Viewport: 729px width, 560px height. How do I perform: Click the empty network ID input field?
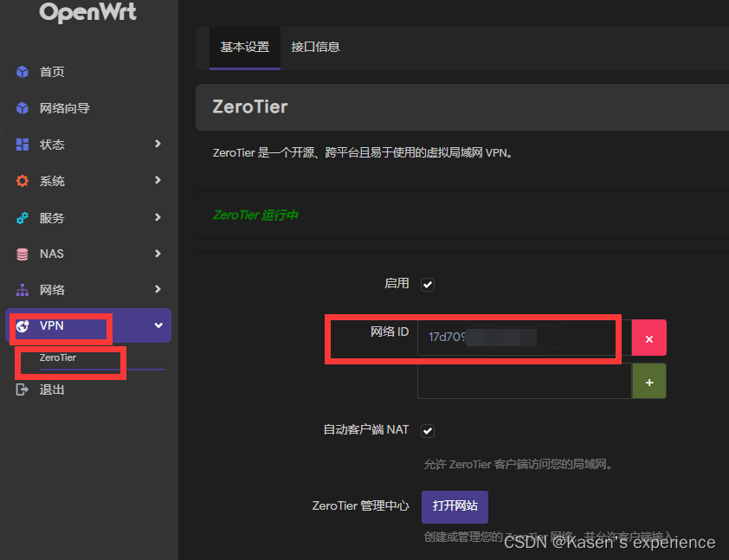(x=525, y=381)
